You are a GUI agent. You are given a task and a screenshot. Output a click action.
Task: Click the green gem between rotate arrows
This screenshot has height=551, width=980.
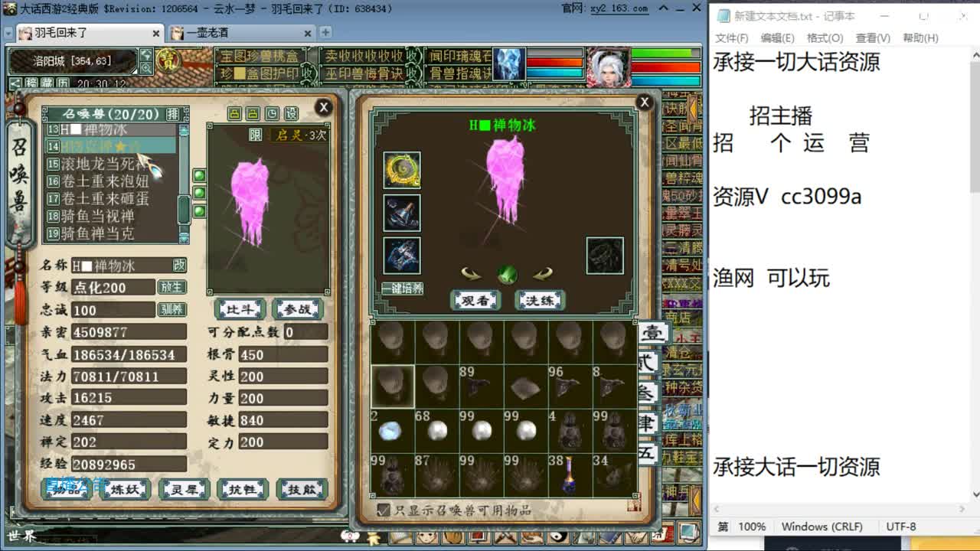pos(507,275)
